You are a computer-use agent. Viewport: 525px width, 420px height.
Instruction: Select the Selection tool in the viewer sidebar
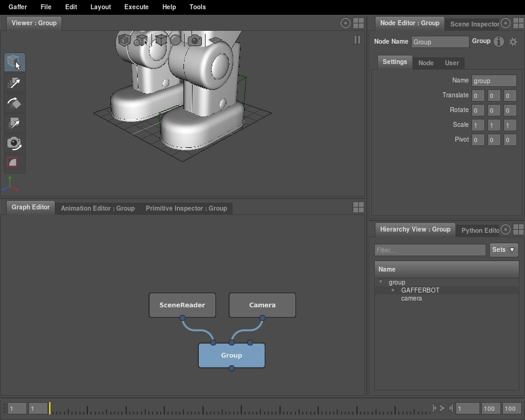pos(14,62)
